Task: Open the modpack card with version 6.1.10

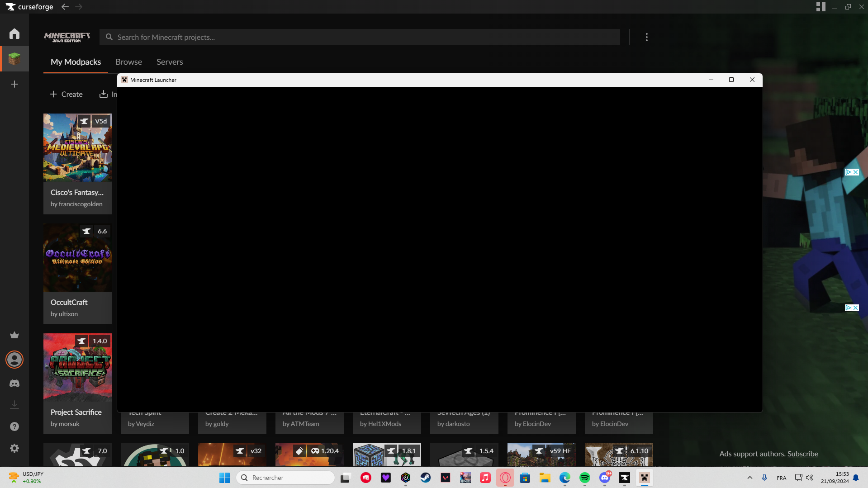Action: coord(619,455)
